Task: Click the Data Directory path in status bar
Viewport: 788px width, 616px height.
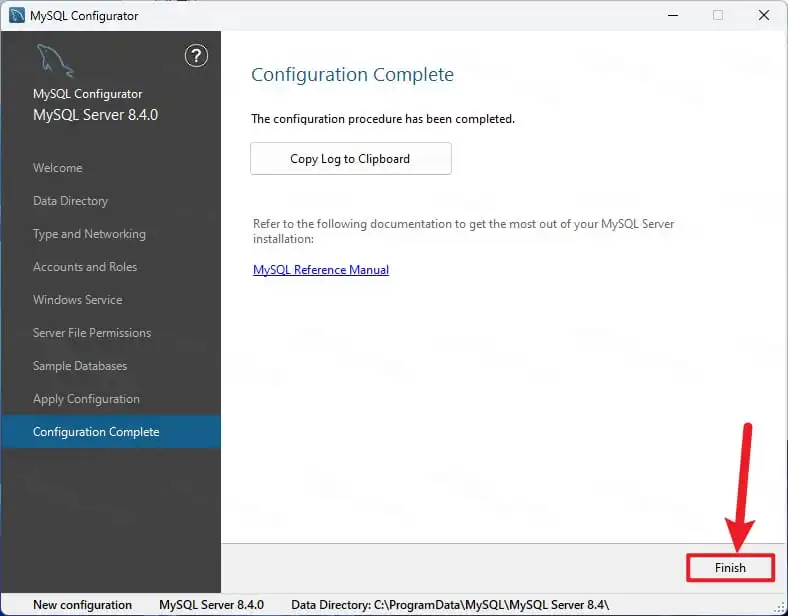Action: click(x=450, y=605)
